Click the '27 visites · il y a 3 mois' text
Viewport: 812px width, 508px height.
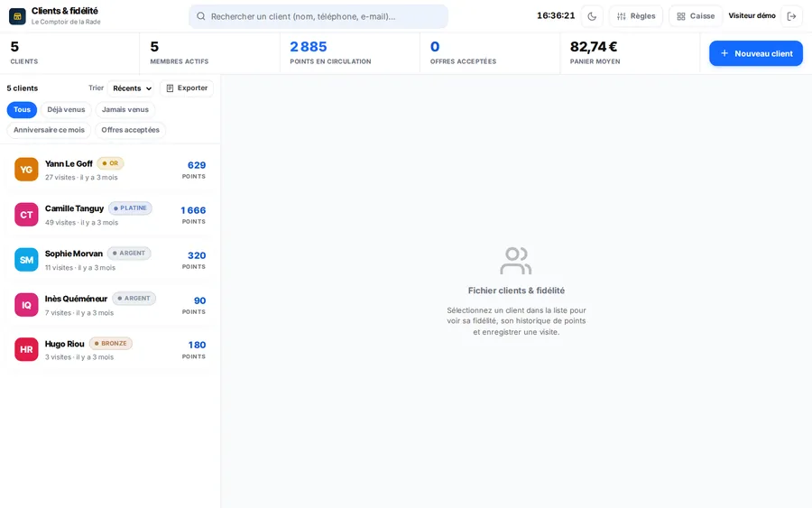[81, 177]
